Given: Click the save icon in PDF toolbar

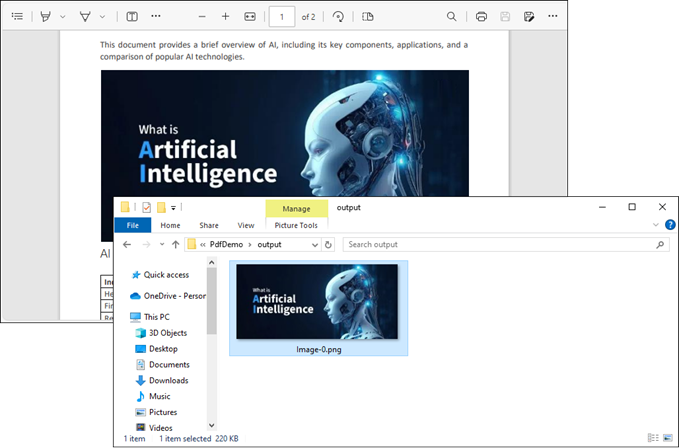Looking at the screenshot, I should click(x=504, y=16).
